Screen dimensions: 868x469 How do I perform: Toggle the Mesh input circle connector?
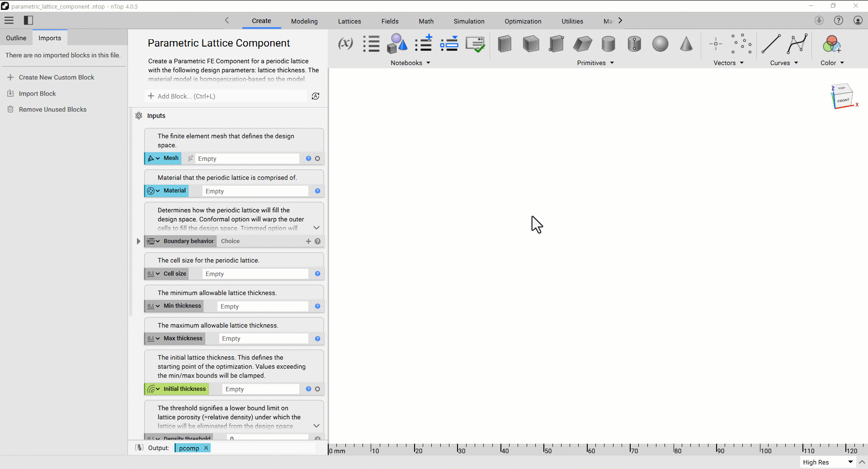pyautogui.click(x=317, y=159)
